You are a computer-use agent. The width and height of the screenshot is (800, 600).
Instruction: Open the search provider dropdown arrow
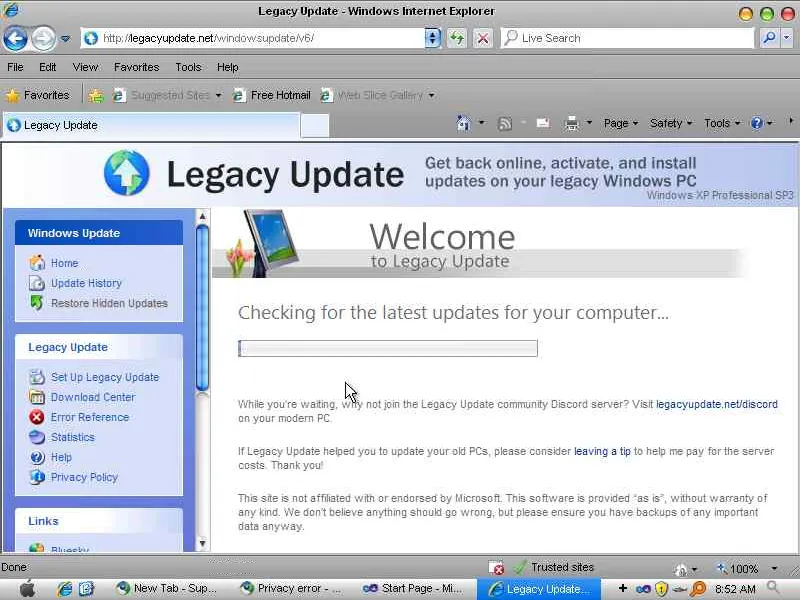tap(787, 38)
